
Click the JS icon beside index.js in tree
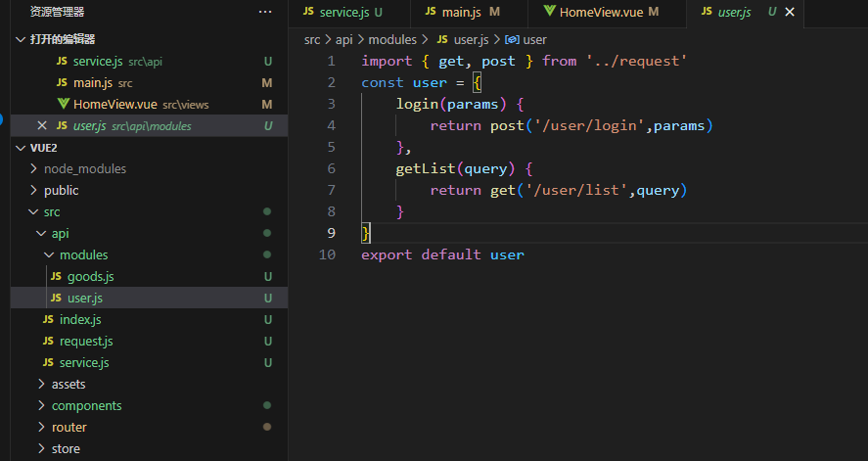coord(48,319)
